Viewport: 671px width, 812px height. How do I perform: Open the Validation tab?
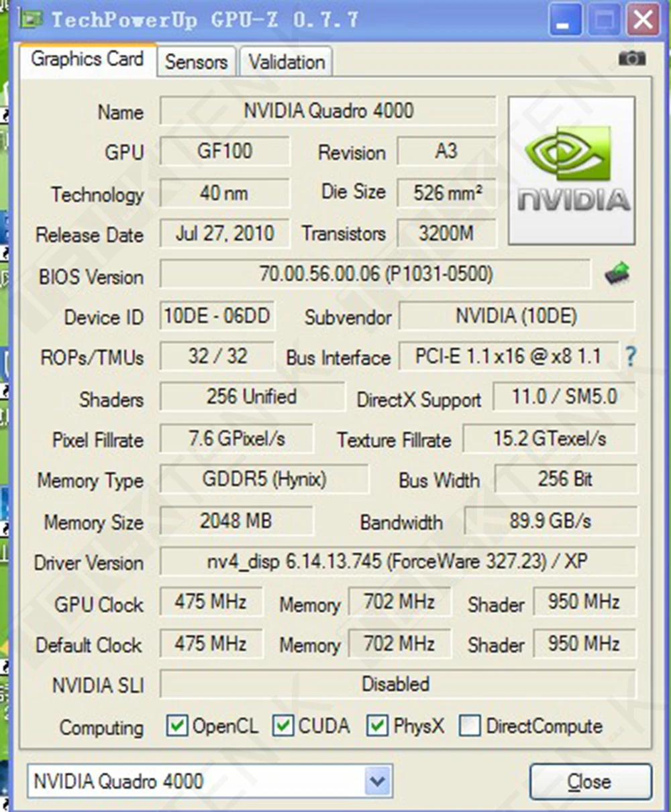point(287,62)
